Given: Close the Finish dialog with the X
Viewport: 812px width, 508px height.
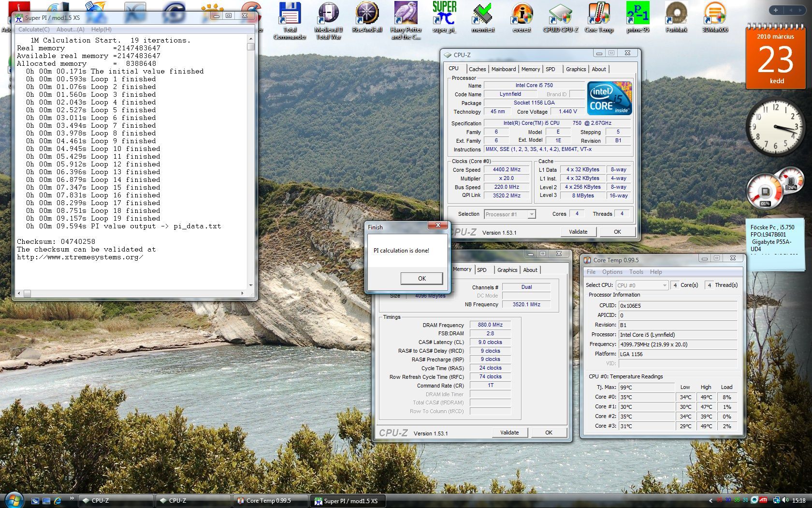Looking at the screenshot, I should click(x=438, y=225).
